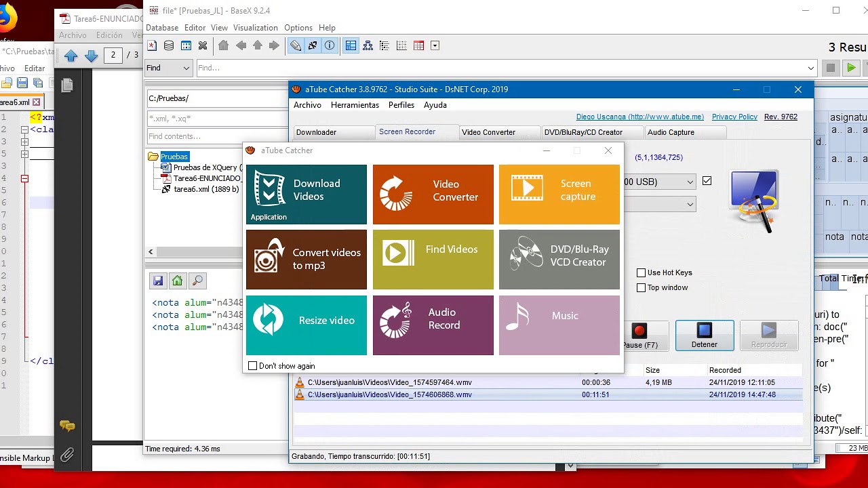Click BaseX Go forward arrow icon

tap(274, 45)
